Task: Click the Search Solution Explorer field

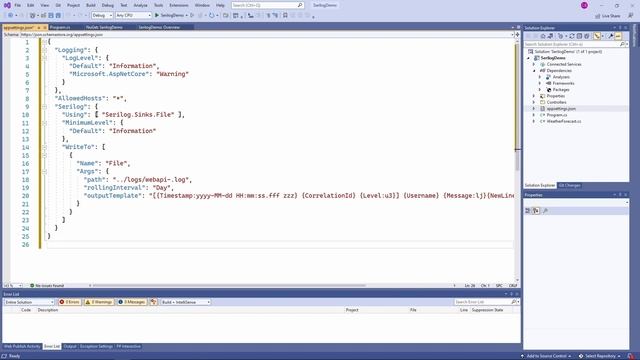Action: click(x=576, y=44)
